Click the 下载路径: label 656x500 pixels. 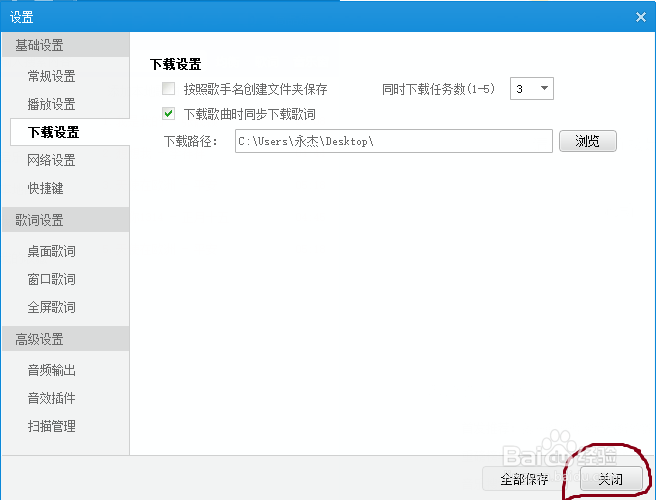191,141
